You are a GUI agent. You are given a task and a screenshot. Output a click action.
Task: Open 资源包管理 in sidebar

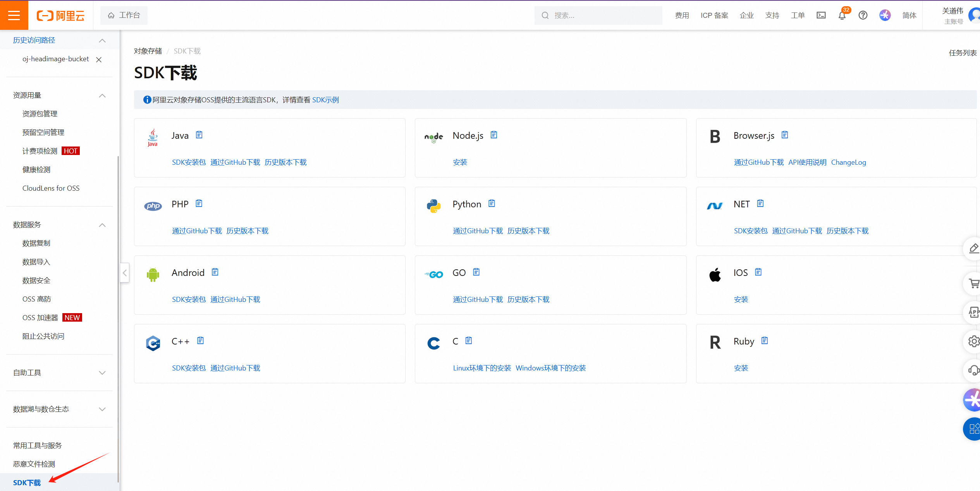tap(40, 114)
